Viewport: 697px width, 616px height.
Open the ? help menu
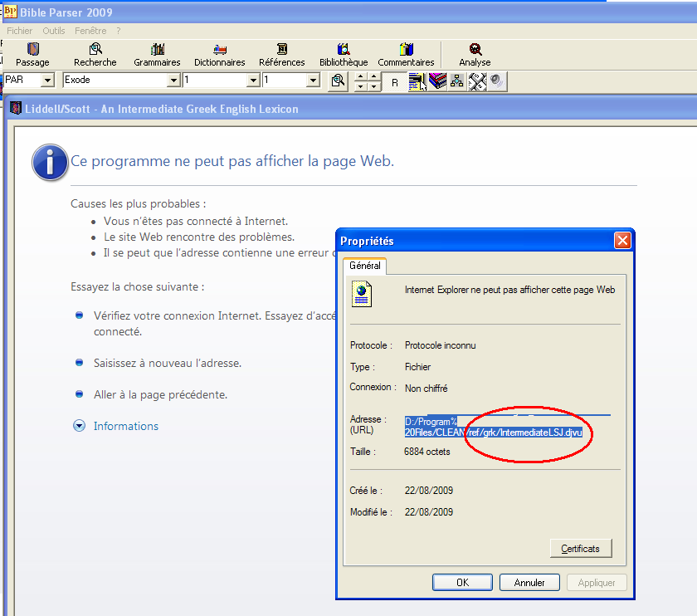pos(118,31)
